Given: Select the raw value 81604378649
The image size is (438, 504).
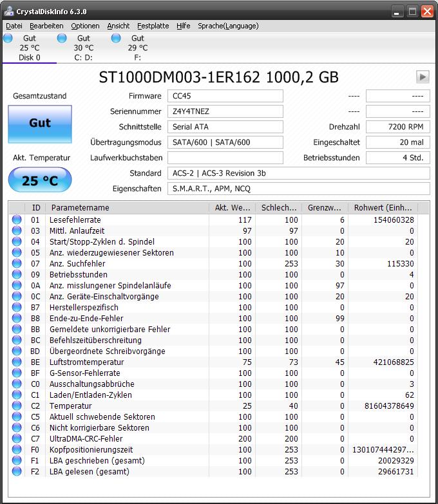Looking at the screenshot, I should (x=389, y=406).
